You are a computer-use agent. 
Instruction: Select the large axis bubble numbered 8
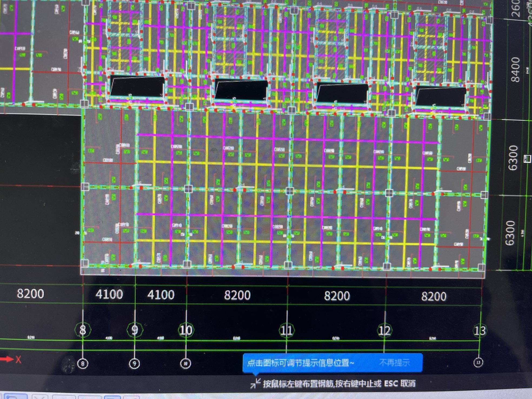click(83, 330)
